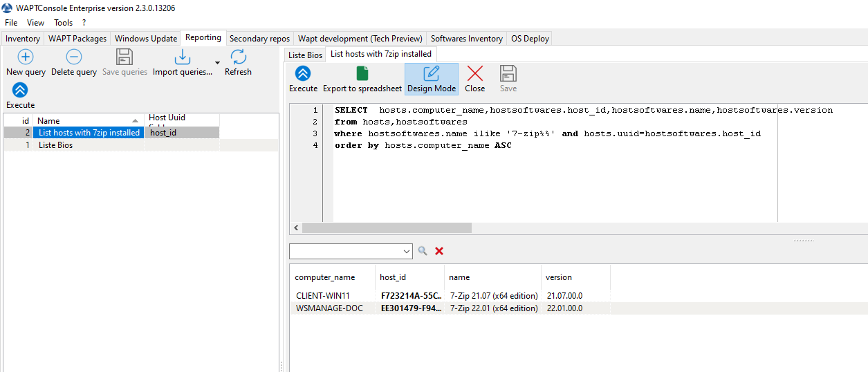Execute the query from editor toolbar
This screenshot has width=868, height=372.
pos(303,74)
